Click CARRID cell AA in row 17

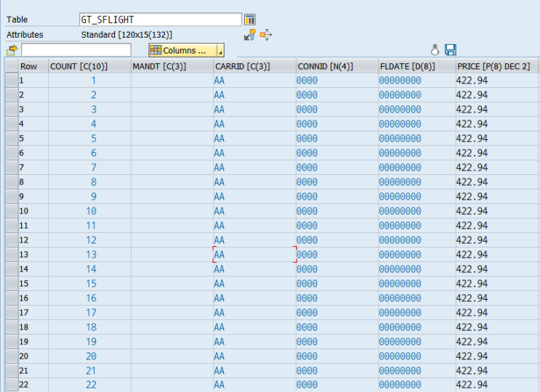(255, 313)
